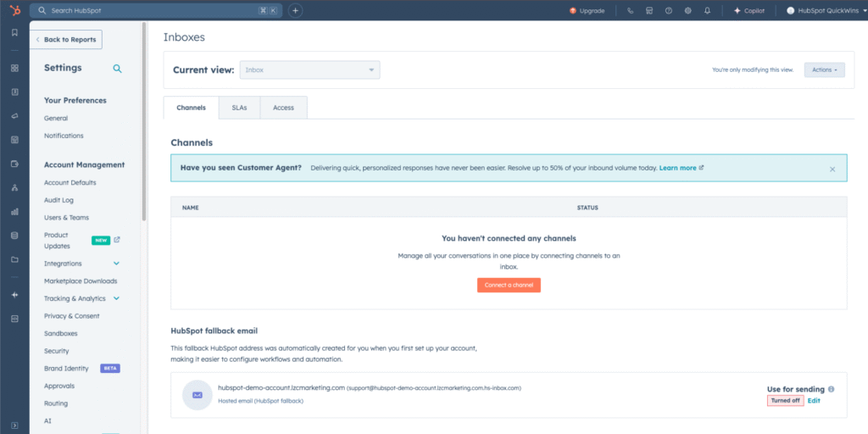Click Connect a channel button
This screenshot has width=868, height=434.
pyautogui.click(x=509, y=285)
